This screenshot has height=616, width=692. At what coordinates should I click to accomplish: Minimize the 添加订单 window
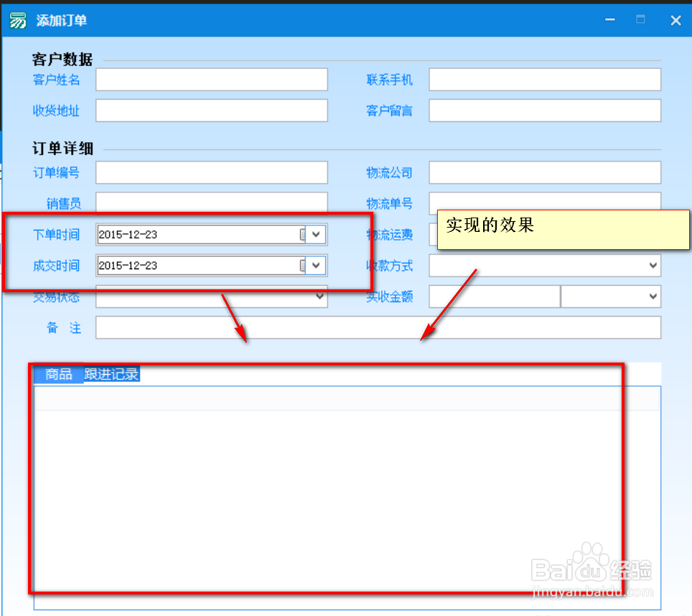[x=609, y=19]
